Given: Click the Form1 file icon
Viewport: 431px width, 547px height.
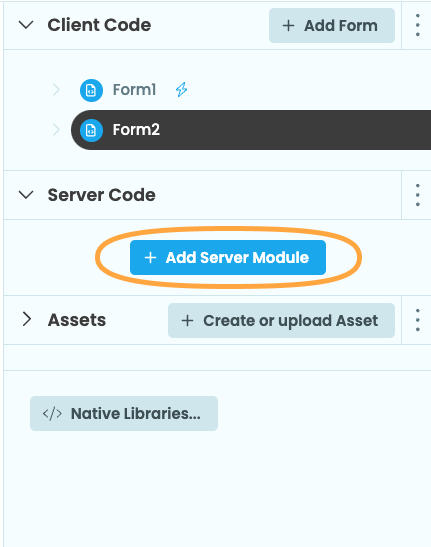Looking at the screenshot, I should 91,90.
